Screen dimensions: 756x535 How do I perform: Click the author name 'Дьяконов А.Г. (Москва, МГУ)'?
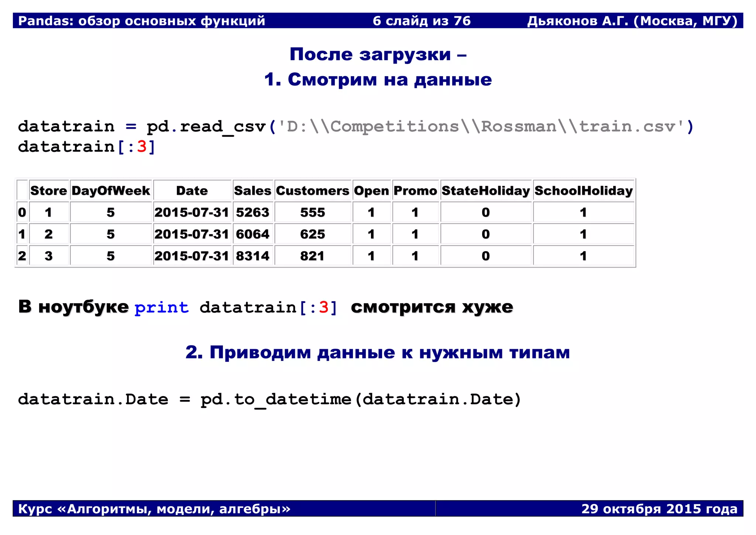tap(632, 21)
